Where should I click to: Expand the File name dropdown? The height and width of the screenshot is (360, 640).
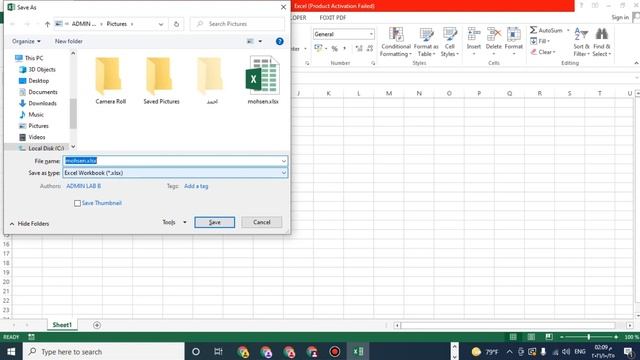click(284, 161)
